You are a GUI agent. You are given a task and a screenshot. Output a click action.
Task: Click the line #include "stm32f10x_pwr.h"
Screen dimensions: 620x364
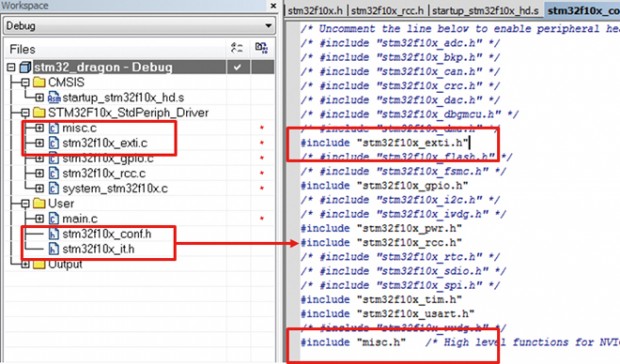[381, 228]
